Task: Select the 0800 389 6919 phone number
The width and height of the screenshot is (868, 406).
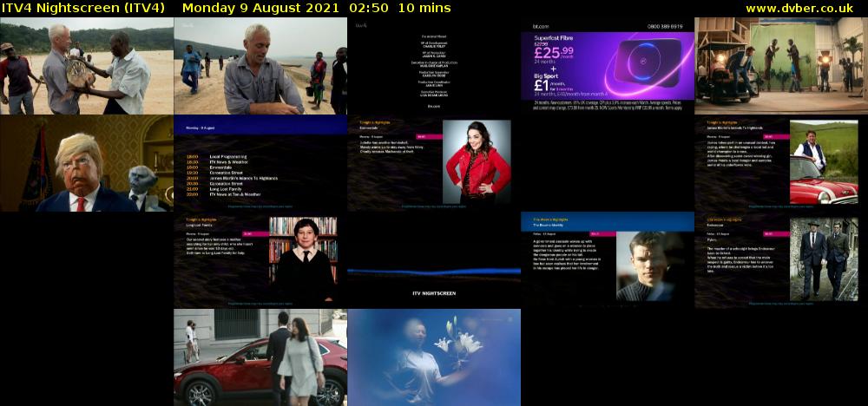Action: (x=665, y=26)
